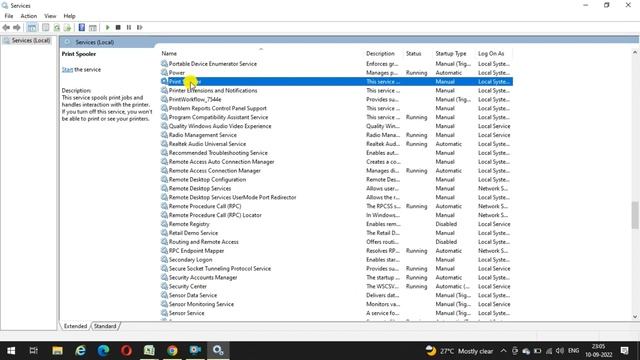Viewport: 640px width, 360px height.
Task: Click the Forward arrow in the toolbar
Action: [x=17, y=27]
